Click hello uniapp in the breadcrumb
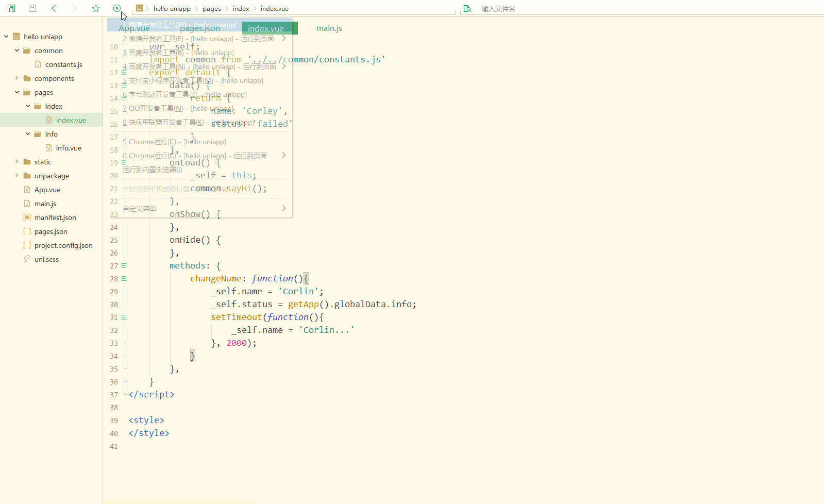The height and width of the screenshot is (504, 824). pos(172,9)
